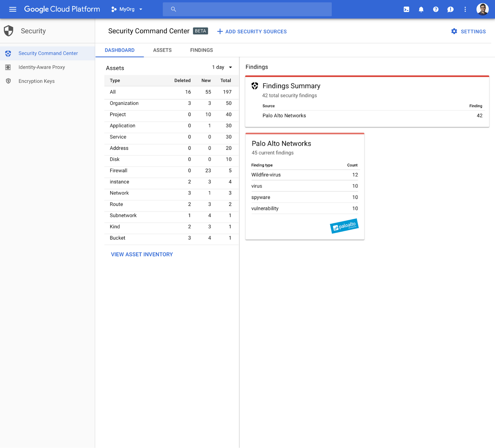Click the send feedback icon
This screenshot has height=448, width=495.
[x=450, y=9]
